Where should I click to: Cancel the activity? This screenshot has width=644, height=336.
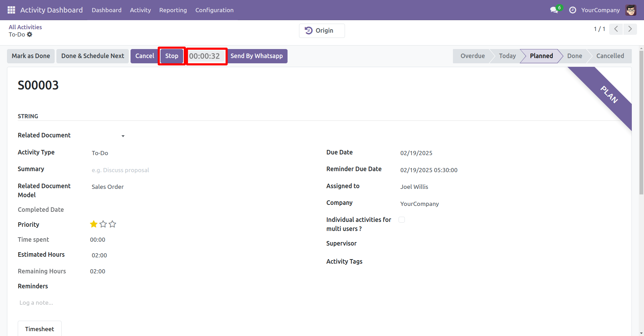coord(144,56)
